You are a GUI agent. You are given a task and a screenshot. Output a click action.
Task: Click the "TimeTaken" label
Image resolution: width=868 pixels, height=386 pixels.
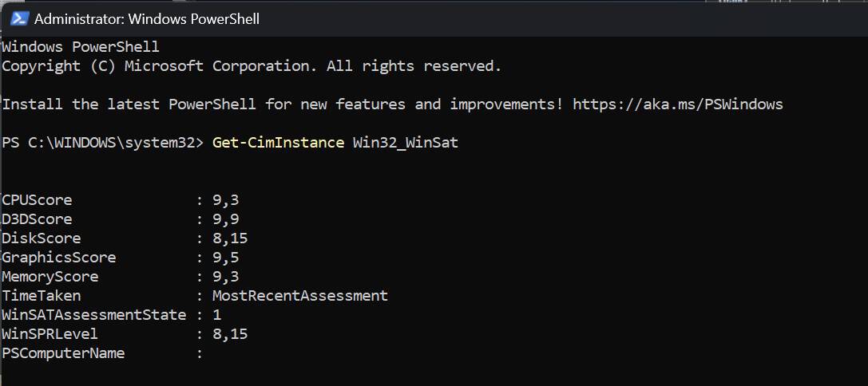coord(42,296)
